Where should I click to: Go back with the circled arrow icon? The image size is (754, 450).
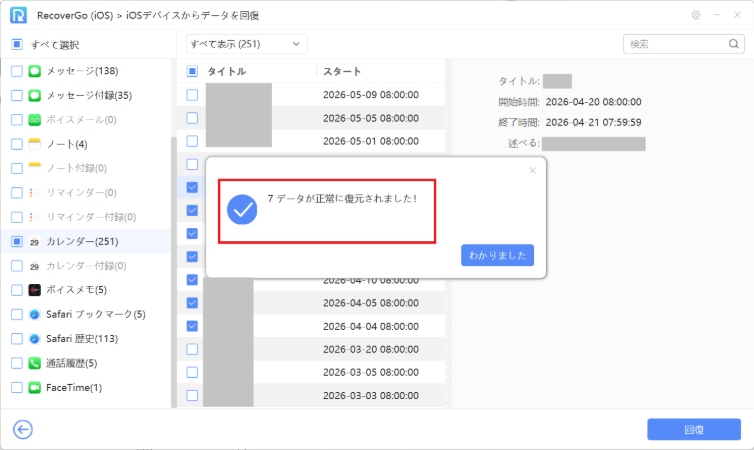click(23, 429)
